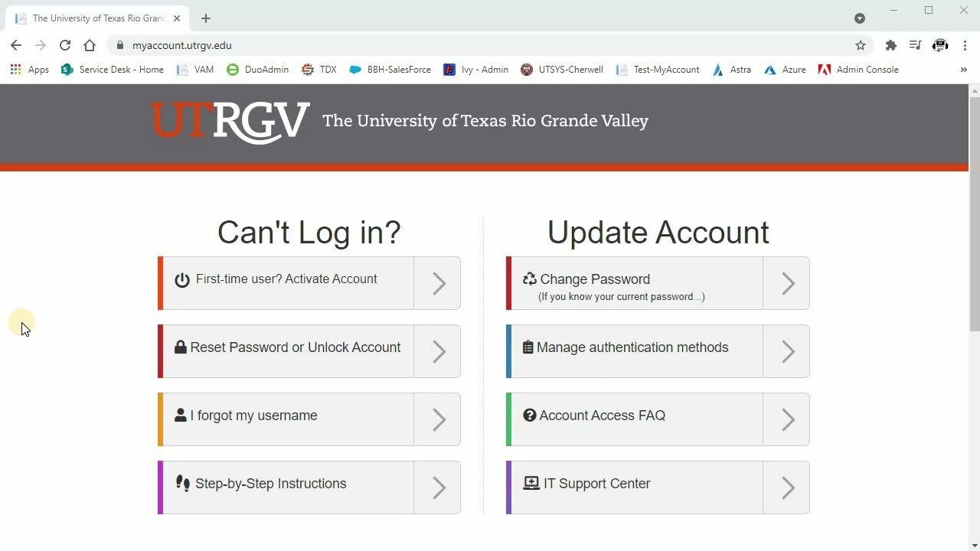Go to browser home page icon

(x=90, y=45)
